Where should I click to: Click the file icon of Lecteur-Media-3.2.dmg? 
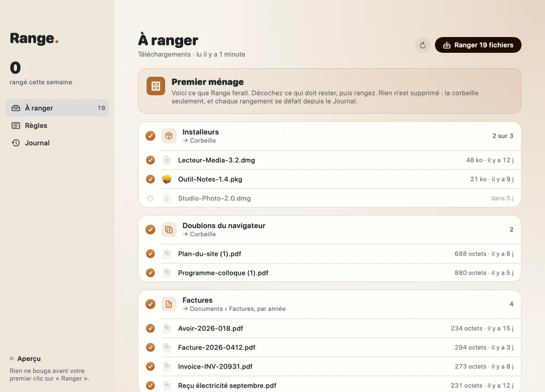(x=167, y=160)
